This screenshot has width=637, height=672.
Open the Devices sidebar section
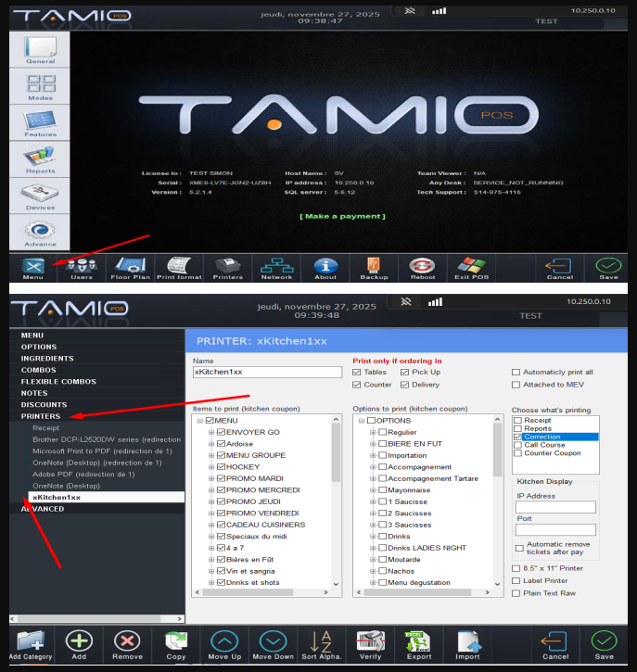[x=40, y=196]
